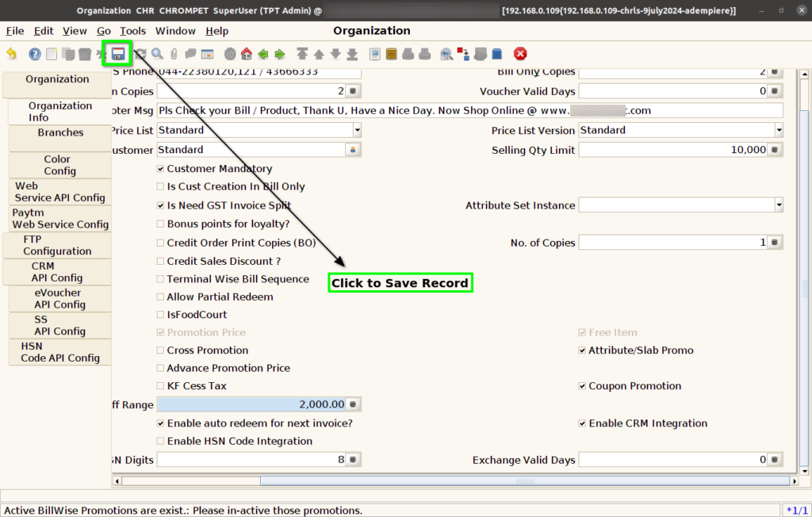Screen dimensions: 812x517
Task: Expand the Price List Version dropdown
Action: point(779,130)
